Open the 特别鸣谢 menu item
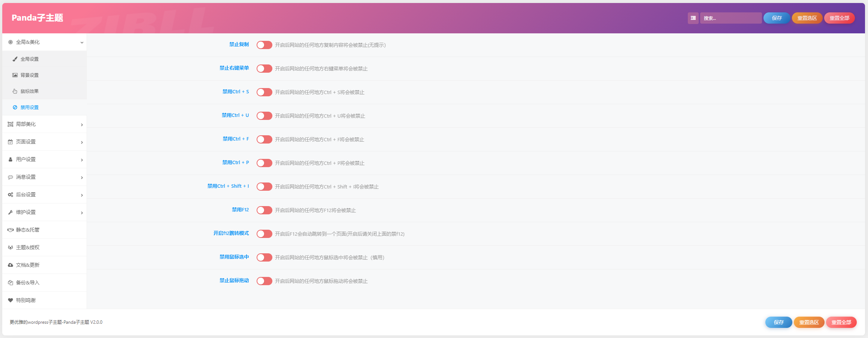The width and height of the screenshot is (868, 338). coord(45,301)
